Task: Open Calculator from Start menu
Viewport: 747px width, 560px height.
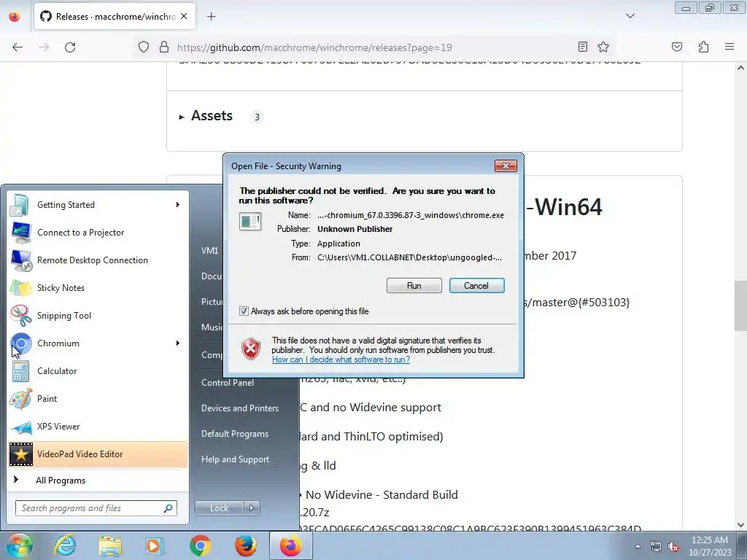Action: tap(98, 371)
